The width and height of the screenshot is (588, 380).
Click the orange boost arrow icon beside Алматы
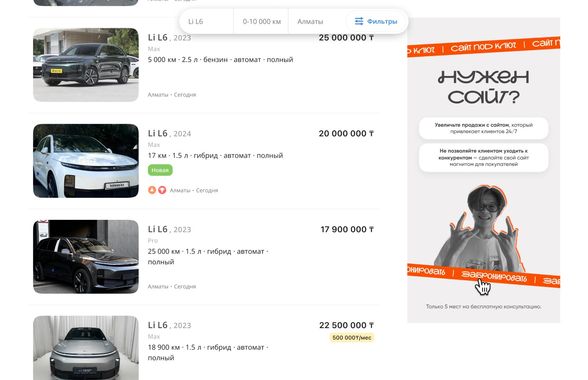coord(152,190)
